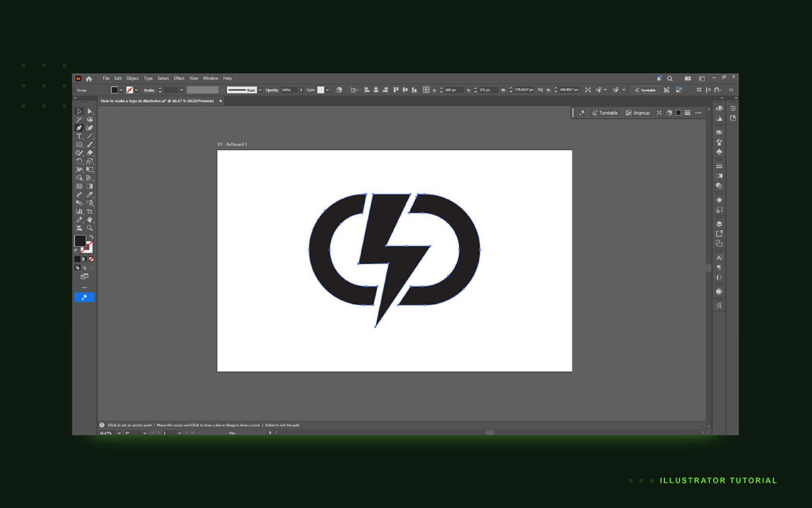Open Arrange Documents icon in title bar
The width and height of the screenshot is (812, 508).
(687, 79)
